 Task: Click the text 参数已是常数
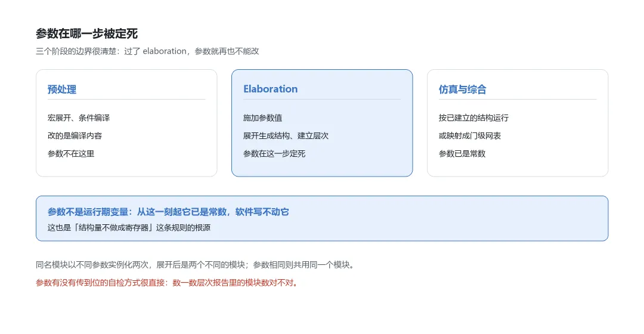point(462,154)
